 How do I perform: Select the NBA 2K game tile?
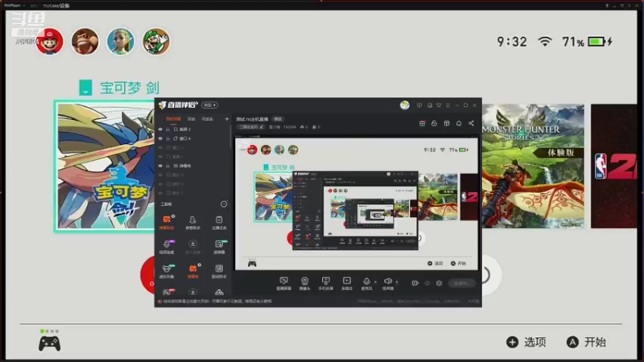614,166
